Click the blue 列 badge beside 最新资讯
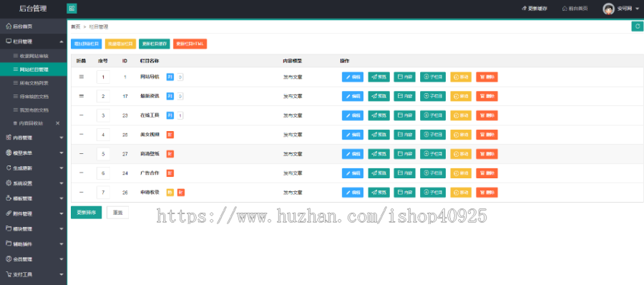Image resolution: width=644 pixels, height=285 pixels. [x=170, y=96]
